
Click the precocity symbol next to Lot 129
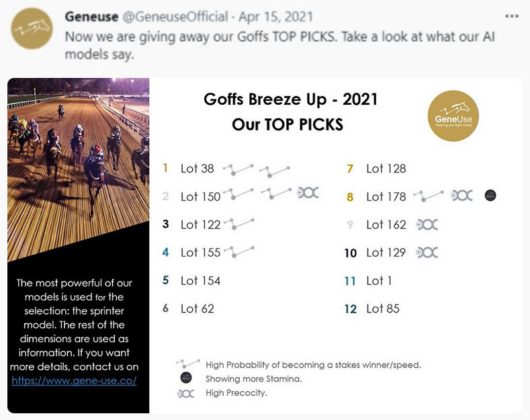tap(427, 252)
